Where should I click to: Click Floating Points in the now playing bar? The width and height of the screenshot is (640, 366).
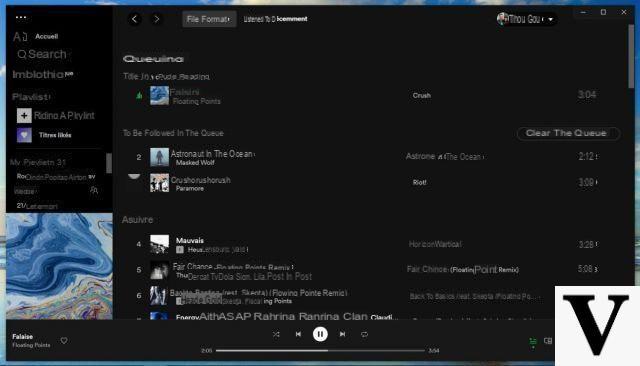[31, 345]
